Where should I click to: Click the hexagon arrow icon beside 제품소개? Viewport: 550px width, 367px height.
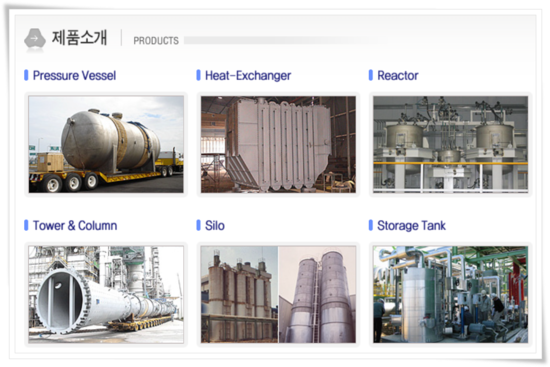(x=35, y=38)
